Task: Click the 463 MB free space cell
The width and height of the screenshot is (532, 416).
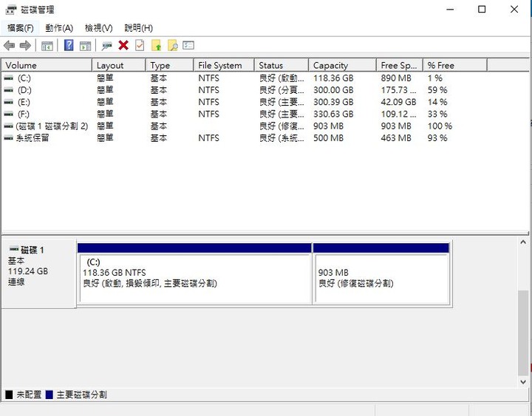Action: tap(395, 138)
